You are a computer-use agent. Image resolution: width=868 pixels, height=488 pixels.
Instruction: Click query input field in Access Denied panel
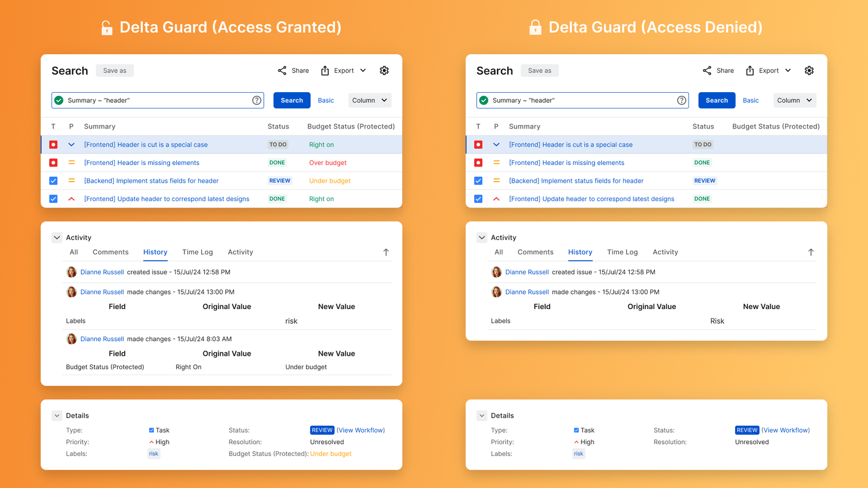coord(583,100)
